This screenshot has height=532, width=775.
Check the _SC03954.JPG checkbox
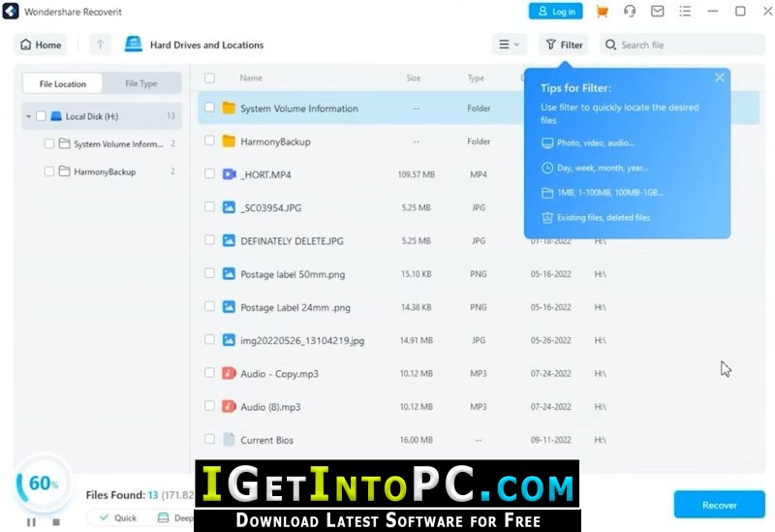point(209,206)
